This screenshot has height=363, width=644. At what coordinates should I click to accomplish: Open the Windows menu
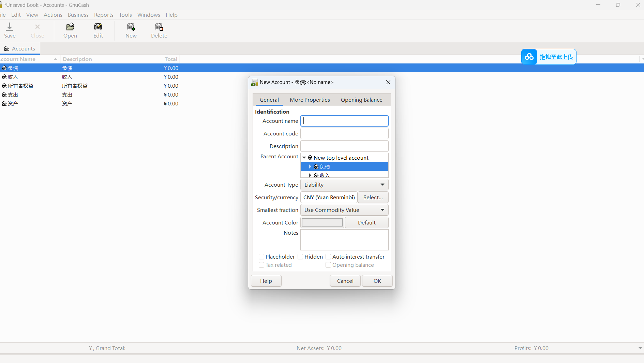point(149,15)
